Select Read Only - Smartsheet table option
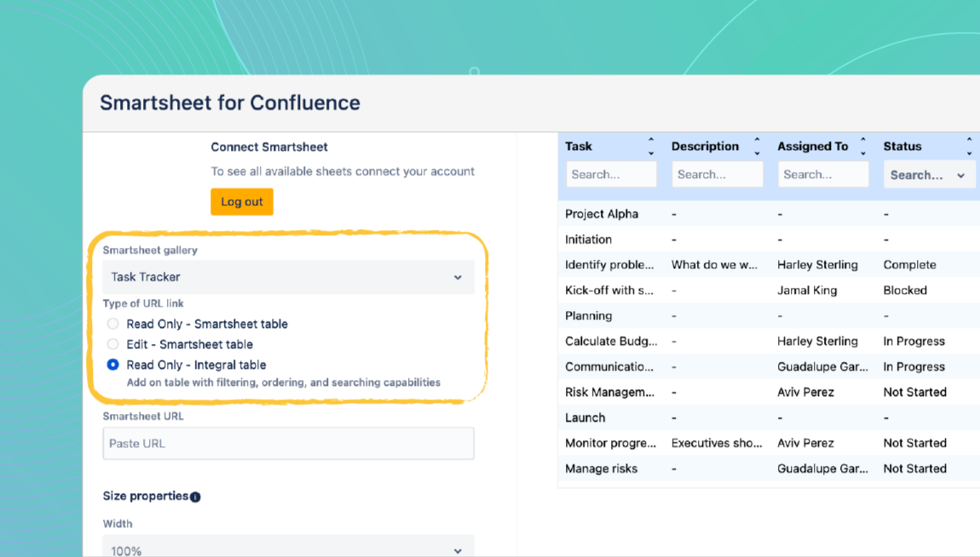Image resolution: width=980 pixels, height=557 pixels. point(112,324)
